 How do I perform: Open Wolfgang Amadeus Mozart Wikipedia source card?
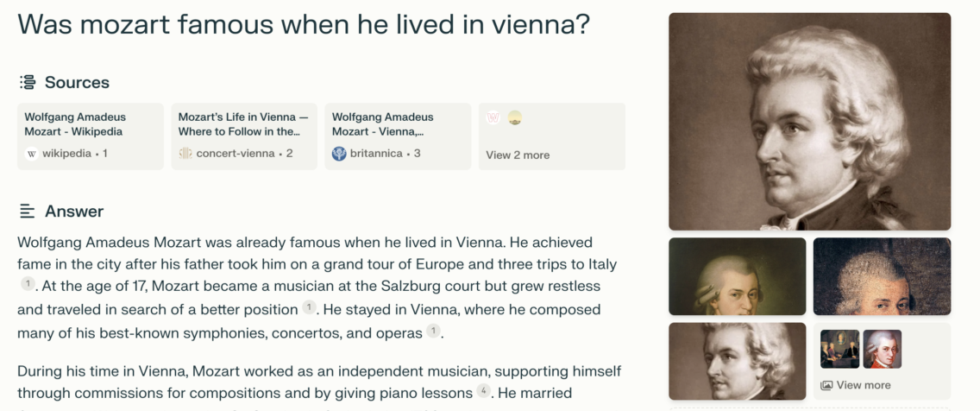pyautogui.click(x=91, y=136)
